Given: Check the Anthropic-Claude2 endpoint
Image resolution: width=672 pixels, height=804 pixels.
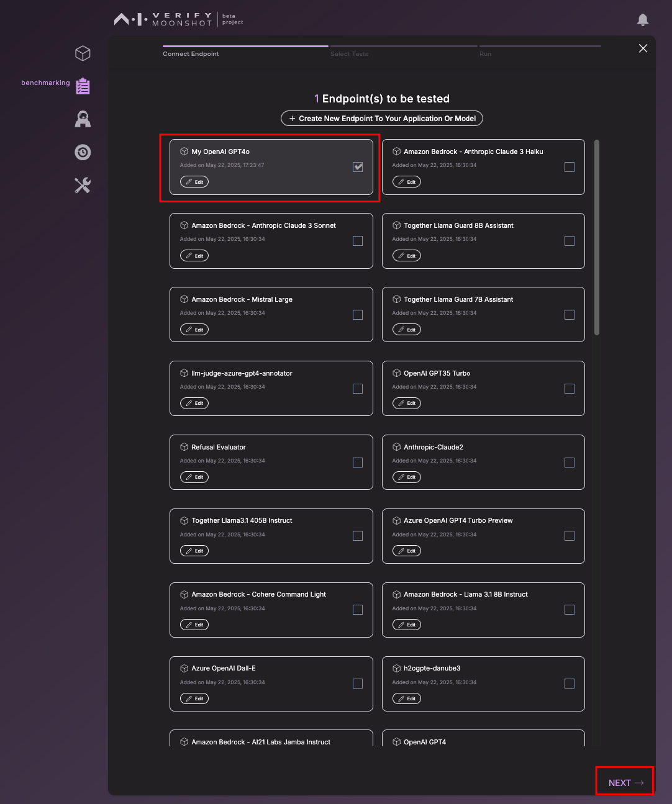Looking at the screenshot, I should [570, 463].
